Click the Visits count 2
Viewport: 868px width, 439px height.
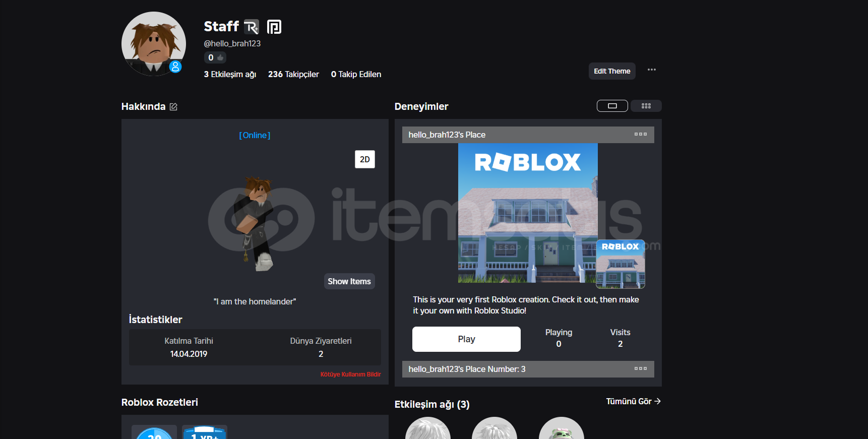click(x=621, y=344)
